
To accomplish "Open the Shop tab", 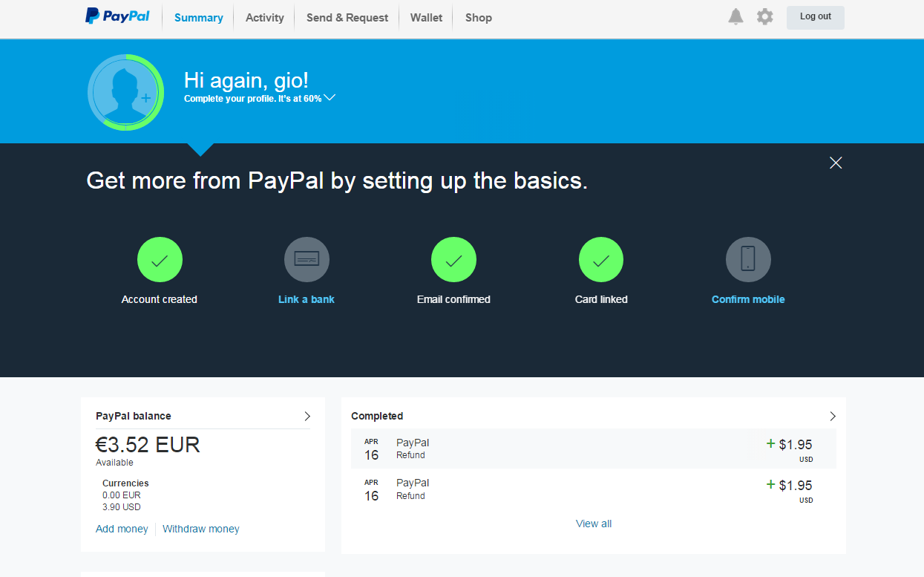I will pyautogui.click(x=479, y=18).
